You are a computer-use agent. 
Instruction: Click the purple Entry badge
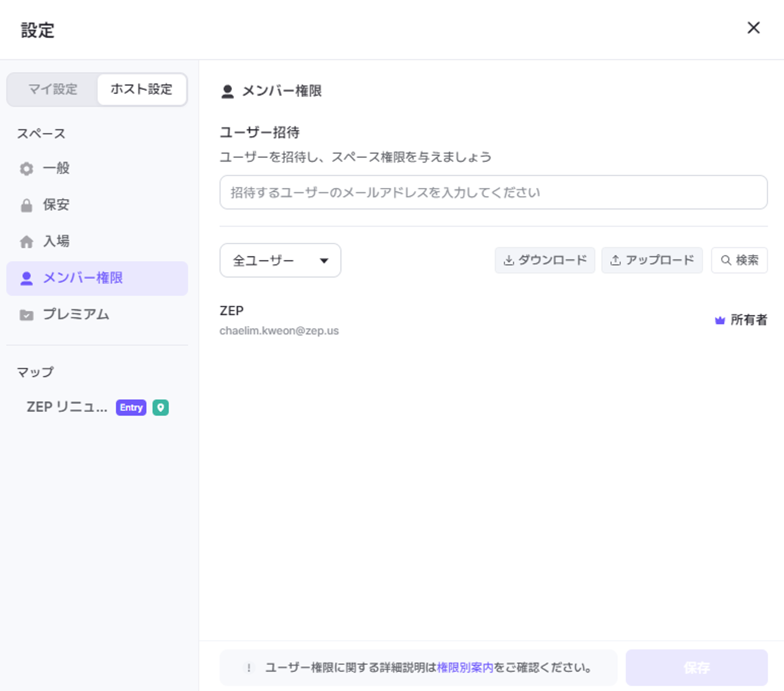coord(131,407)
